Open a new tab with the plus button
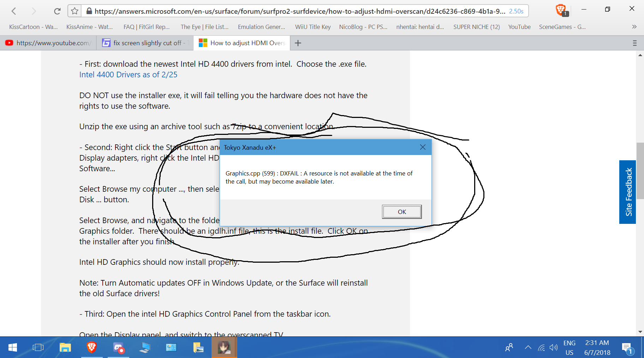The width and height of the screenshot is (644, 358). pyautogui.click(x=298, y=43)
